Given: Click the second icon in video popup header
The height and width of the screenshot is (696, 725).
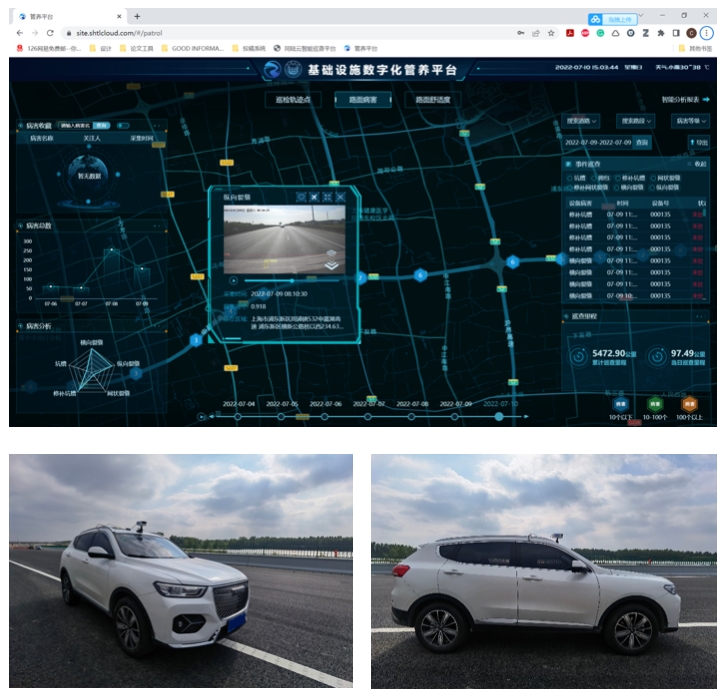Looking at the screenshot, I should (314, 197).
